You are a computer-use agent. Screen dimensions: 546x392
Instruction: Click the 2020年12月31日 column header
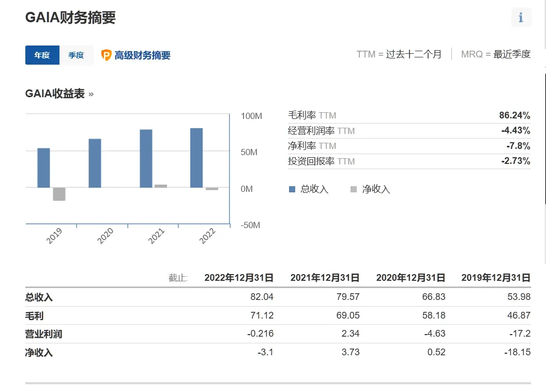click(411, 278)
